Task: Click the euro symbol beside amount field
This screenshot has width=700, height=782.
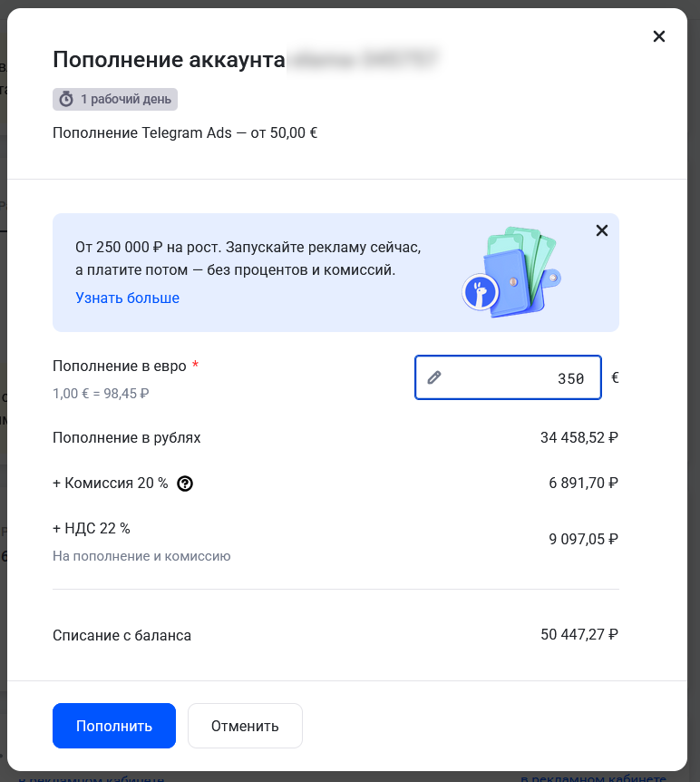Action: (x=616, y=377)
